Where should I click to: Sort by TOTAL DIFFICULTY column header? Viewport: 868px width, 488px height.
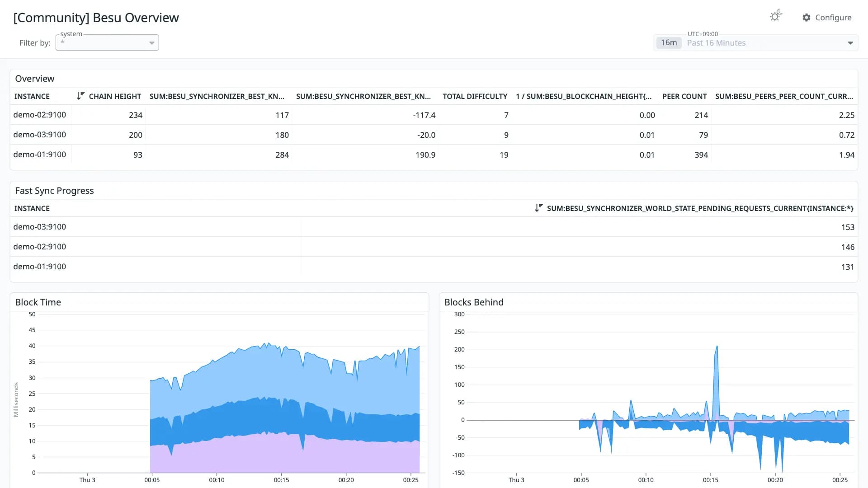475,96
